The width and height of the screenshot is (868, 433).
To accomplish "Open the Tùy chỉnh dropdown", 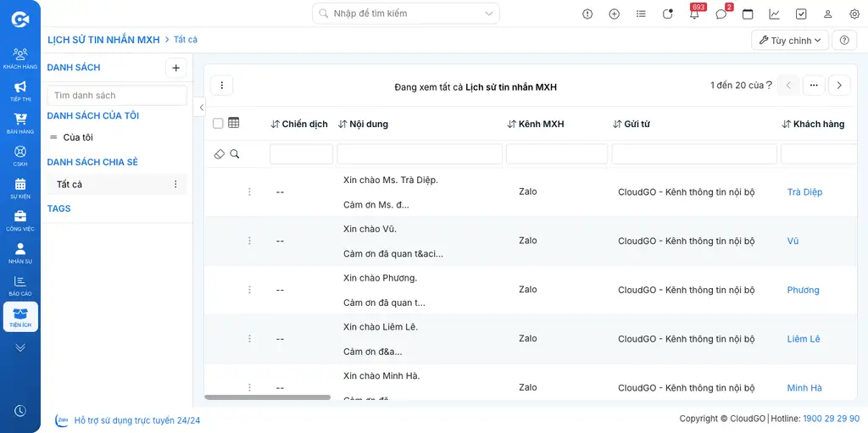I will [790, 41].
